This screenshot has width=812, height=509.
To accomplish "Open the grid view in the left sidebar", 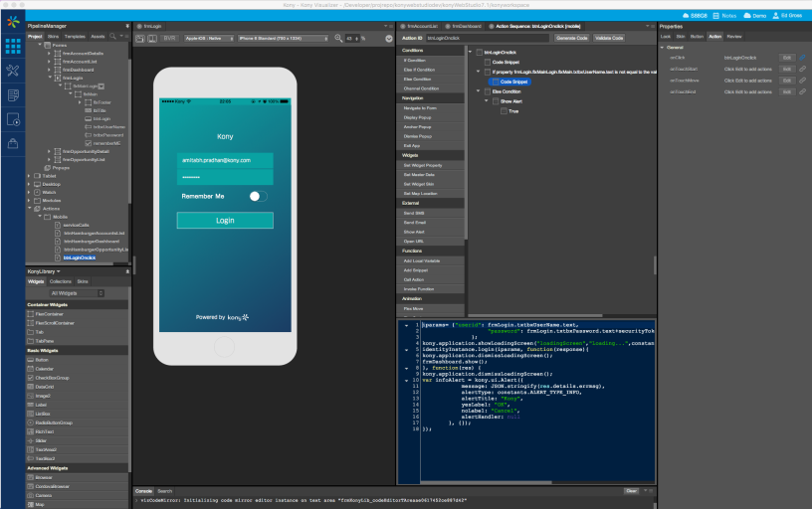I will pos(13,46).
